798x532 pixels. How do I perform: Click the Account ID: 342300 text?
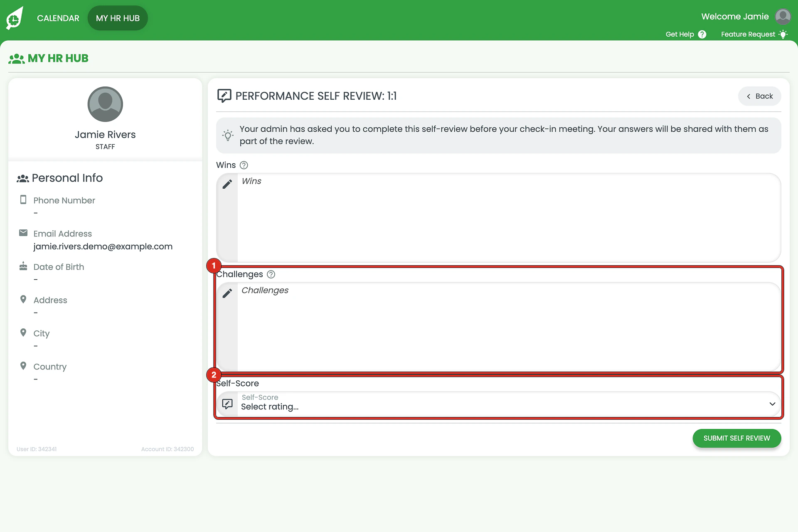point(167,449)
